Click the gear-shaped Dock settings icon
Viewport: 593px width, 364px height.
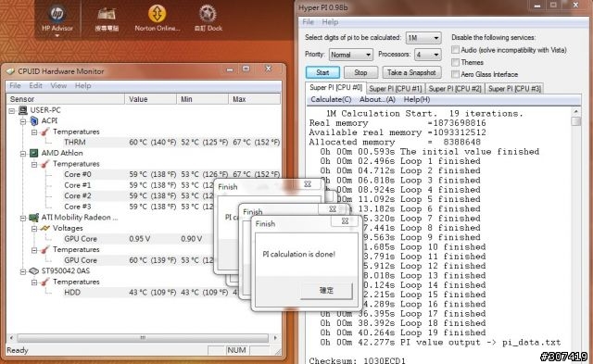(208, 14)
